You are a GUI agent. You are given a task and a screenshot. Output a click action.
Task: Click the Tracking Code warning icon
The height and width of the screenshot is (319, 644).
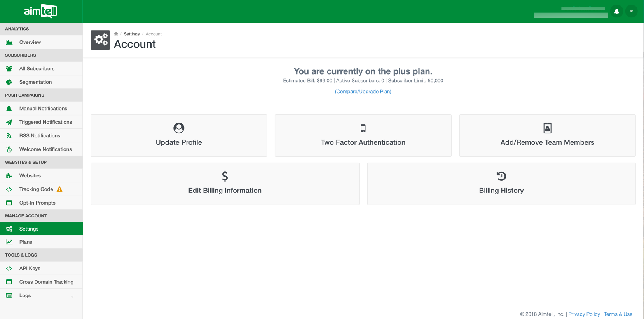coord(59,189)
